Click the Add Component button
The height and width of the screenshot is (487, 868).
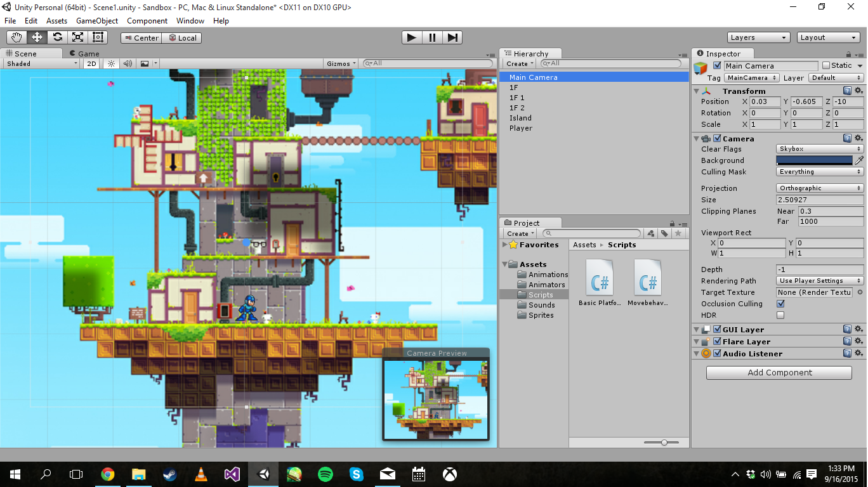coord(779,372)
